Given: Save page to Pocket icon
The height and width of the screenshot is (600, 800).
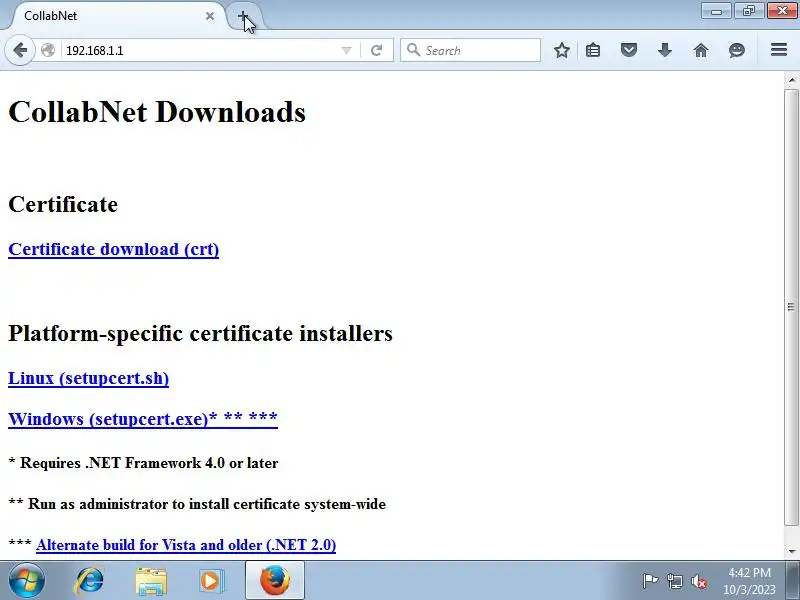Looking at the screenshot, I should coord(629,50).
